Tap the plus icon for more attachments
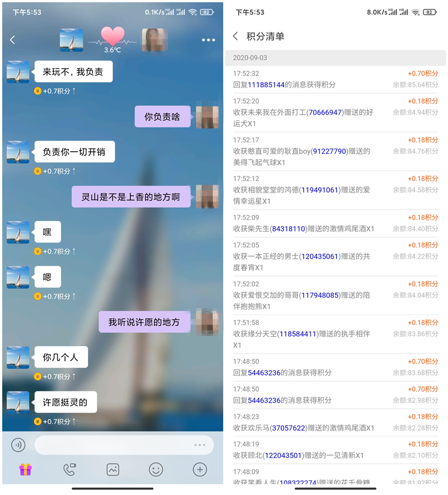The height and width of the screenshot is (495, 448). pos(199,470)
